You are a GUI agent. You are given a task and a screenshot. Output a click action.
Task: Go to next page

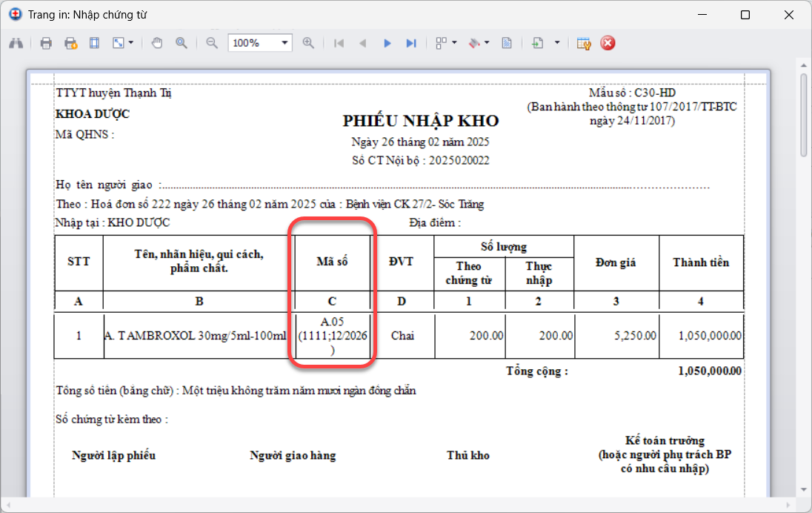pyautogui.click(x=387, y=43)
